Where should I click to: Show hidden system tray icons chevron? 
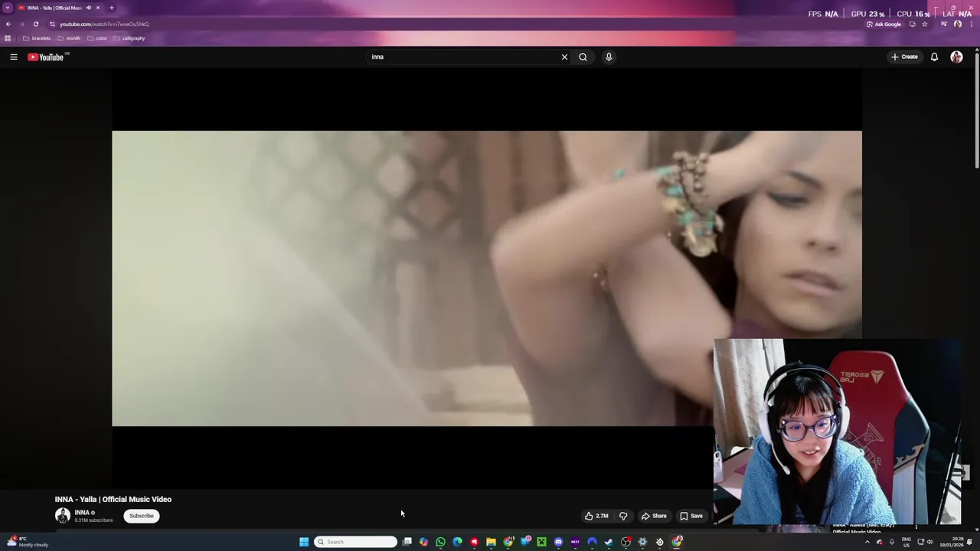click(x=867, y=542)
